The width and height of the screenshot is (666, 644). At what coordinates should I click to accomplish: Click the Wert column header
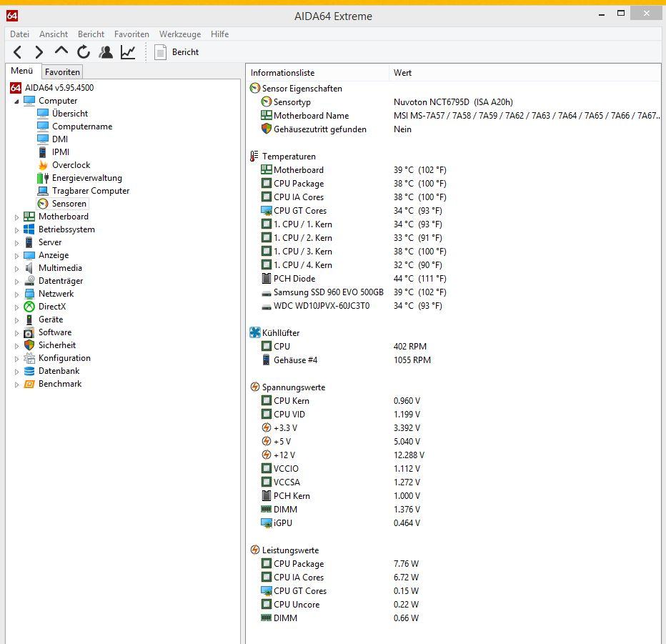click(525, 73)
